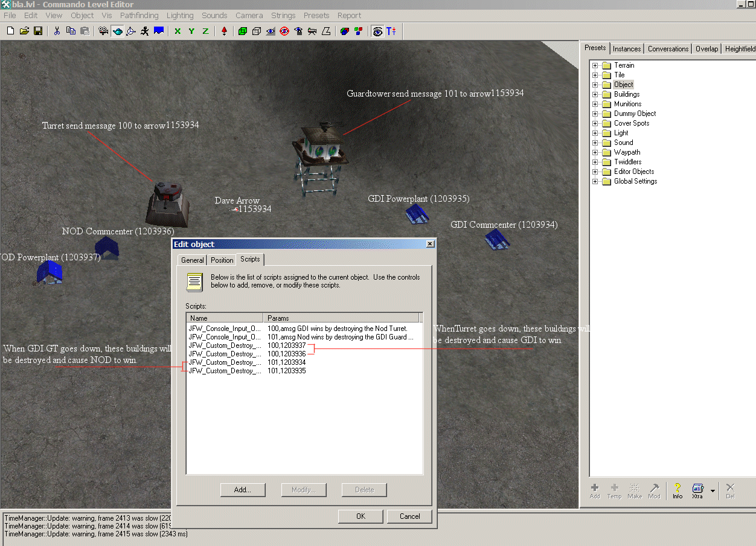Click the Cut scissors toolbar icon
Image resolution: width=756 pixels, height=546 pixels.
(57, 31)
